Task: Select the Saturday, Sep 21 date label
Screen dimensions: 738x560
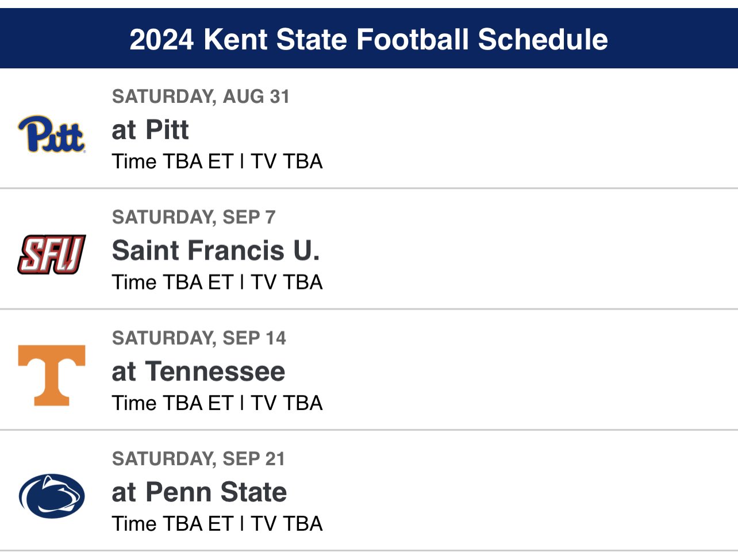Action: [x=198, y=459]
